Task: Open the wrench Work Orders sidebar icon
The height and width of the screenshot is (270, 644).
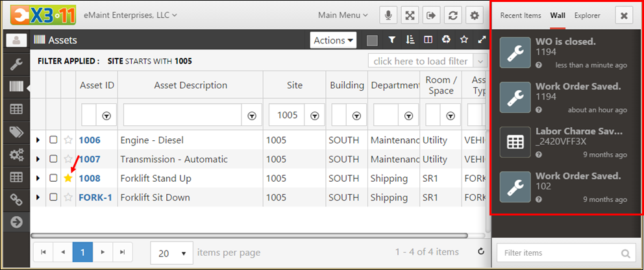Action: point(16,64)
